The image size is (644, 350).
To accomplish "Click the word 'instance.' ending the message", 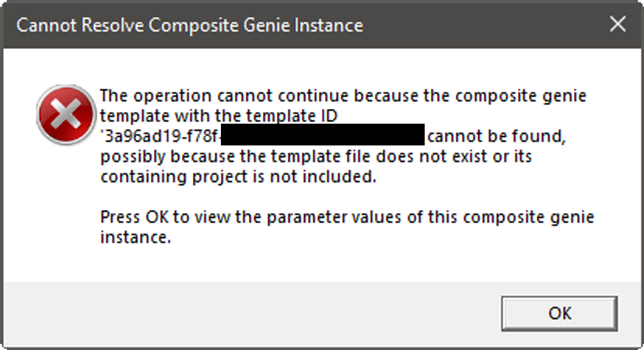I will tap(135, 237).
